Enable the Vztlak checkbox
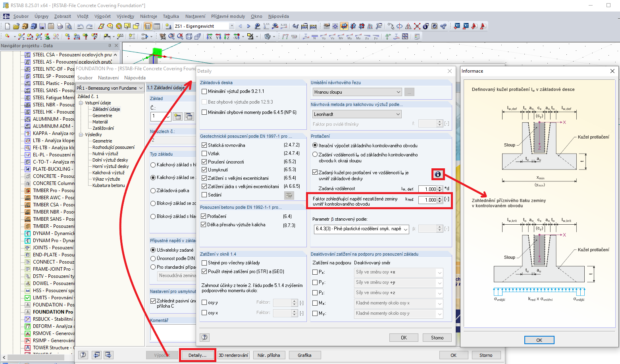This screenshot has width=620, height=364. [x=204, y=154]
